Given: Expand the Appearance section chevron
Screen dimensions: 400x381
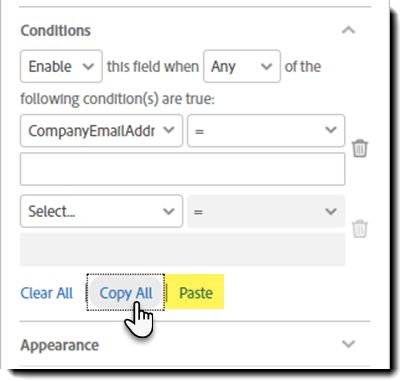Looking at the screenshot, I should [349, 344].
